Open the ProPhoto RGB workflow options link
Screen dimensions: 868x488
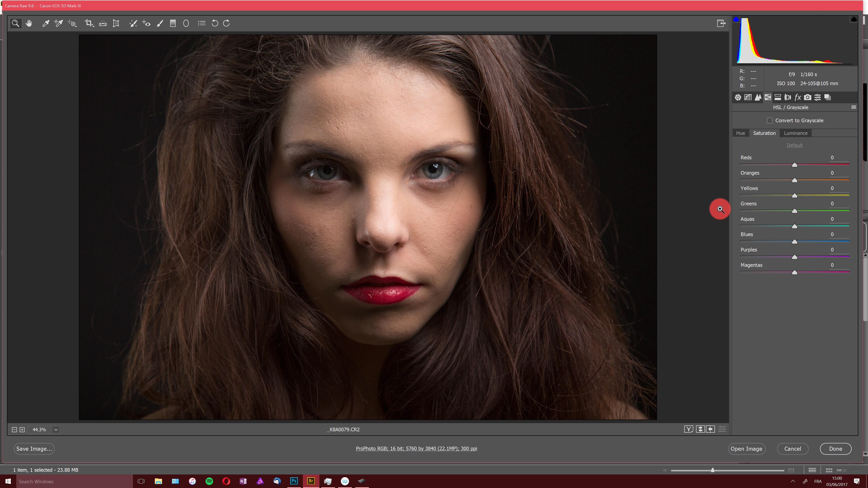pyautogui.click(x=416, y=448)
